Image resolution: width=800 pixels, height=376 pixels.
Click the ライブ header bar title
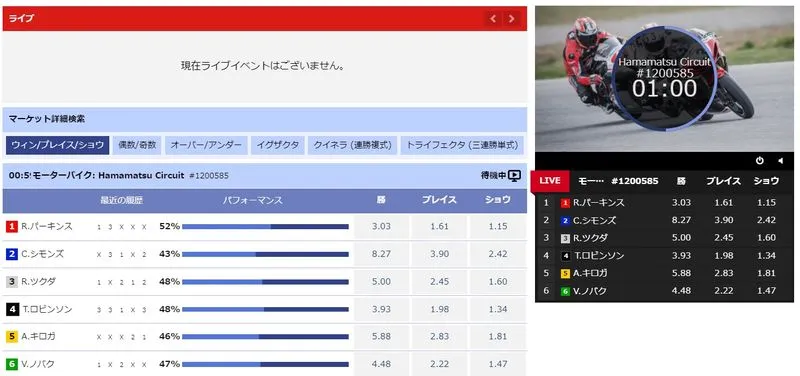21,19
